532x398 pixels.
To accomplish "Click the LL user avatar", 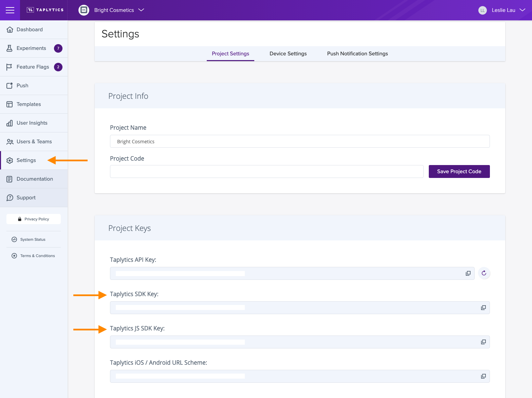I will coord(482,10).
